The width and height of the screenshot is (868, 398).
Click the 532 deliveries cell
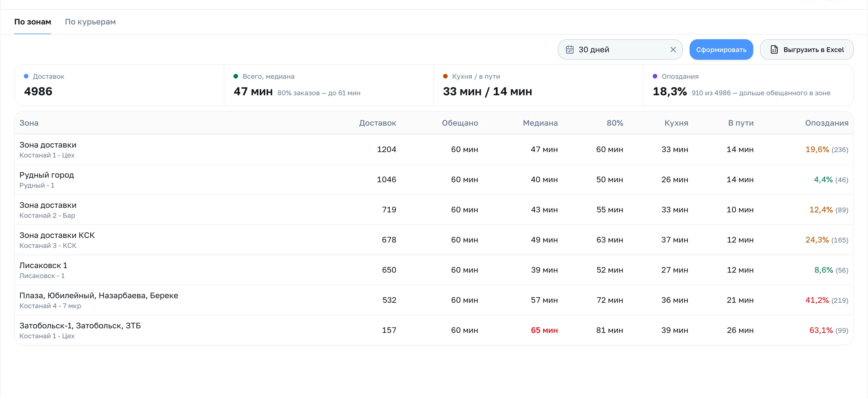click(389, 300)
